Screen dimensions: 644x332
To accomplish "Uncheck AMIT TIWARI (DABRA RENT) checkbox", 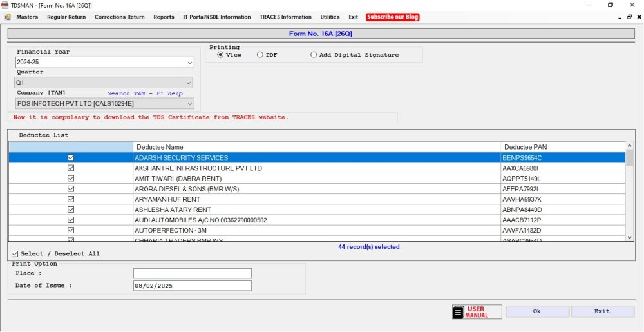I will (71, 179).
